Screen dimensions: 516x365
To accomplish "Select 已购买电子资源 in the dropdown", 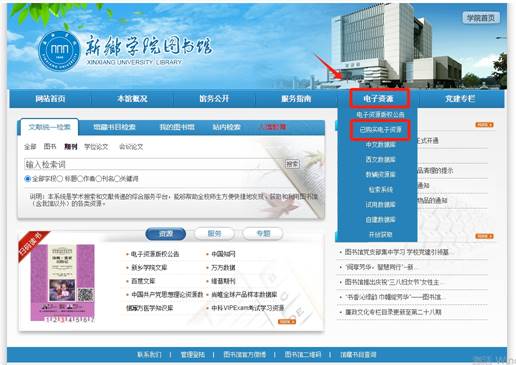I will (380, 130).
